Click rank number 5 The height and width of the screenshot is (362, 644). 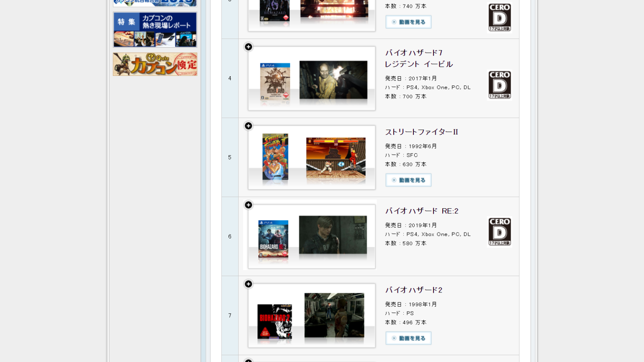(x=230, y=158)
